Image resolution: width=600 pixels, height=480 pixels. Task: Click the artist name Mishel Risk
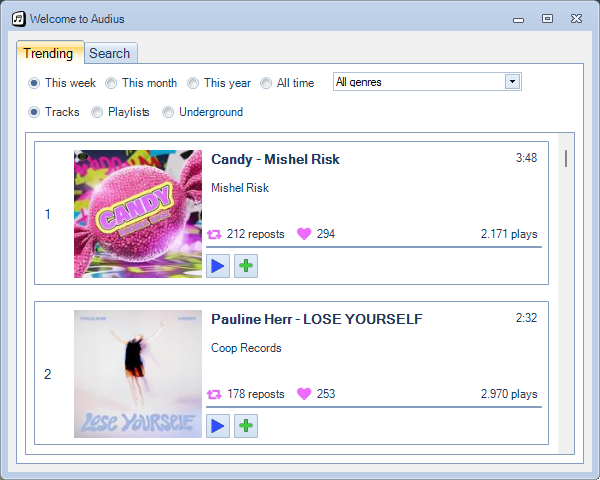click(x=240, y=188)
